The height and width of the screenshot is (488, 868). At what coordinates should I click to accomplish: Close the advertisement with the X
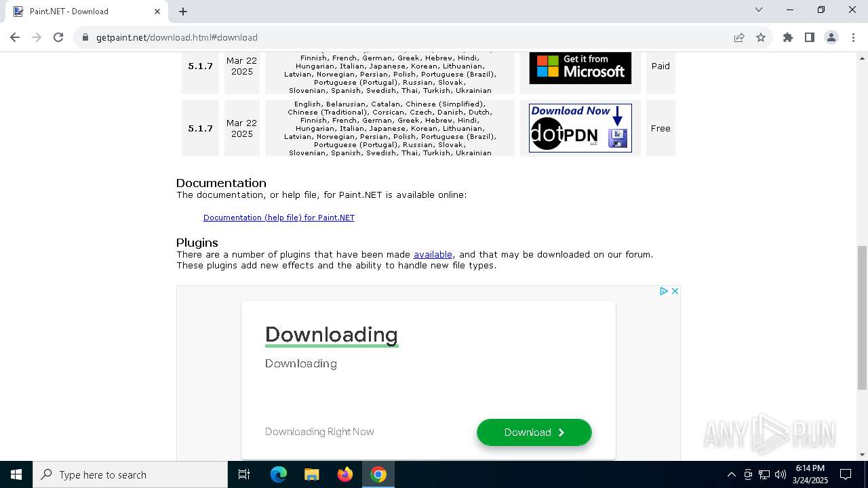tap(675, 291)
